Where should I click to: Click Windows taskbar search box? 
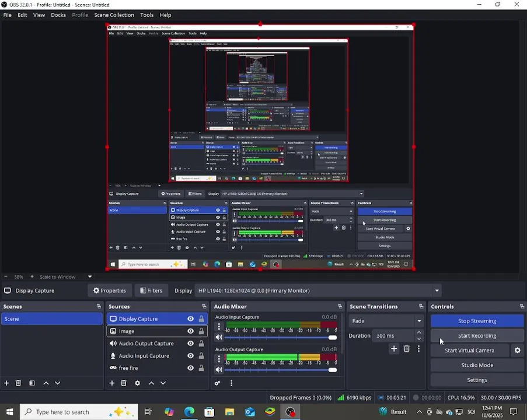pos(79,412)
